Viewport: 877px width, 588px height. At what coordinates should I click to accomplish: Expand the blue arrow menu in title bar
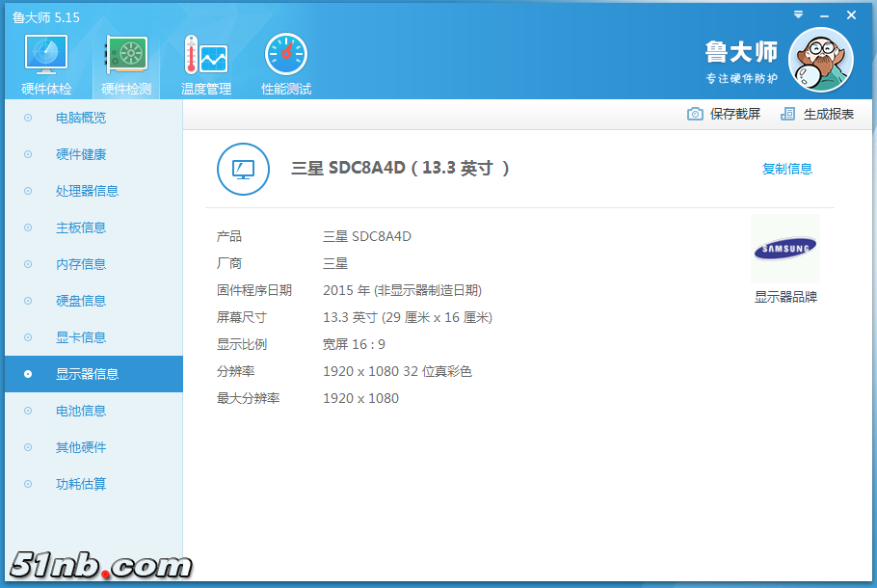(797, 14)
